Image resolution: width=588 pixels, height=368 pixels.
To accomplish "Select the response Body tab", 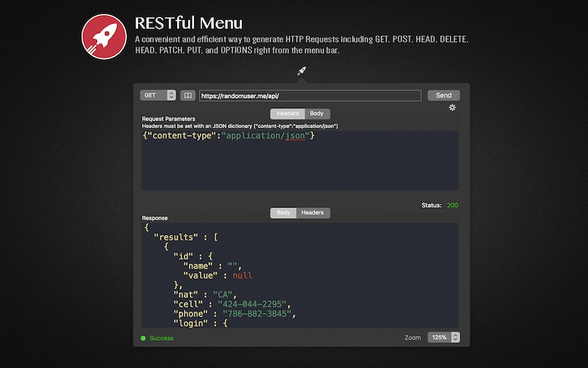I will pos(283,213).
